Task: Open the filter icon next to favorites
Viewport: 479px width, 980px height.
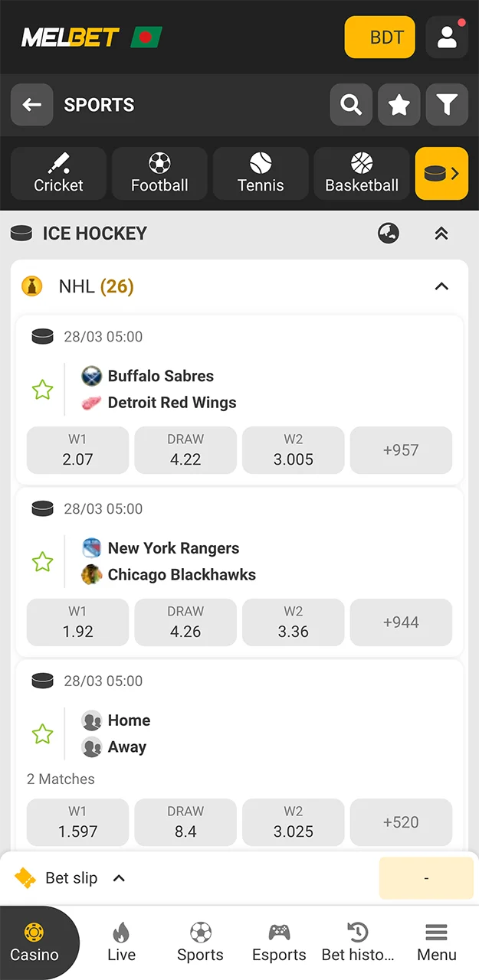Action: coord(447,105)
